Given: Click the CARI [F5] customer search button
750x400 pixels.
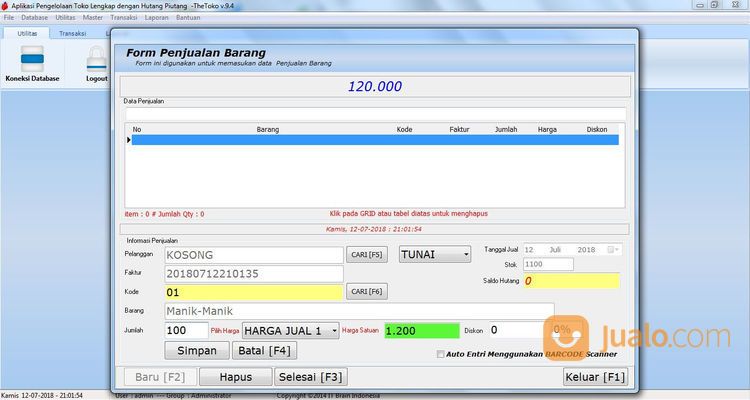Looking at the screenshot, I should [367, 255].
